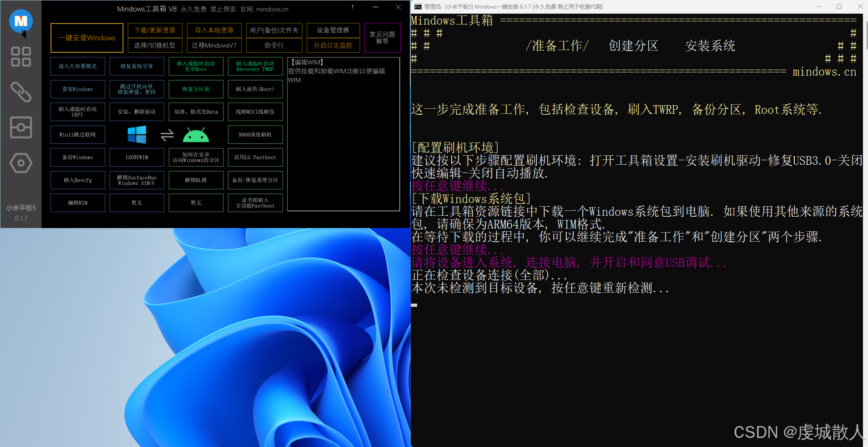Open the four-squares grid sidebar icon
The image size is (868, 447).
point(21,57)
